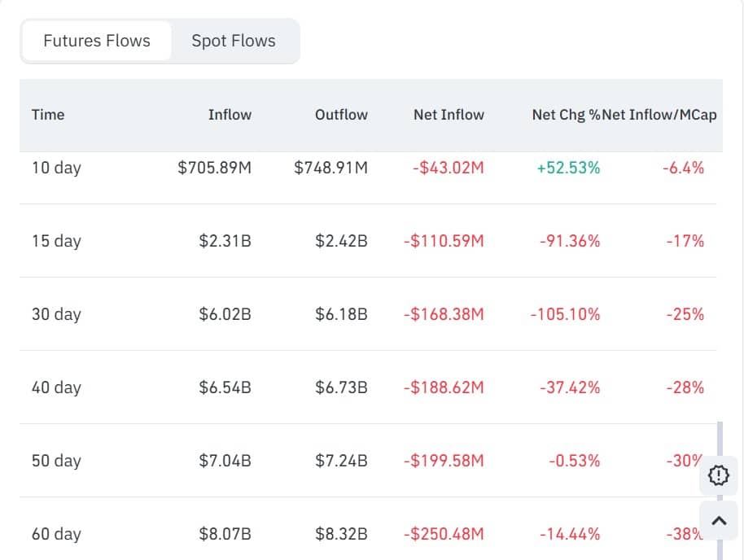Select the Time column header
Viewport: 744px width, 560px height.
pyautogui.click(x=48, y=115)
